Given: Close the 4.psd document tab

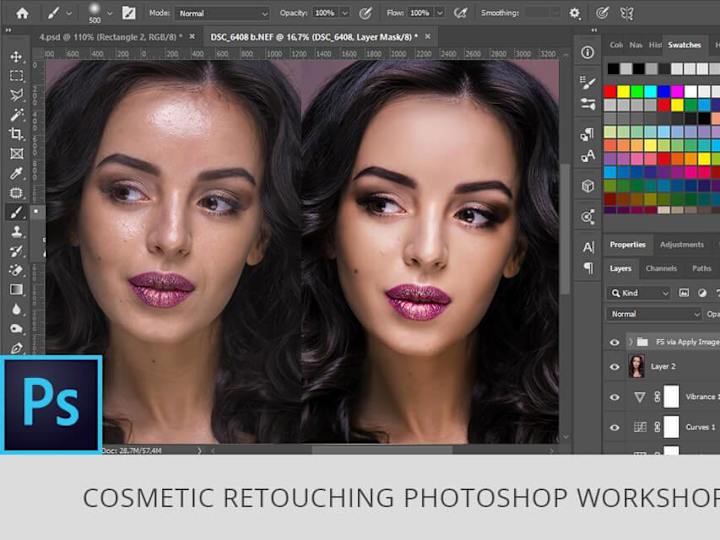Looking at the screenshot, I should pos(192,36).
